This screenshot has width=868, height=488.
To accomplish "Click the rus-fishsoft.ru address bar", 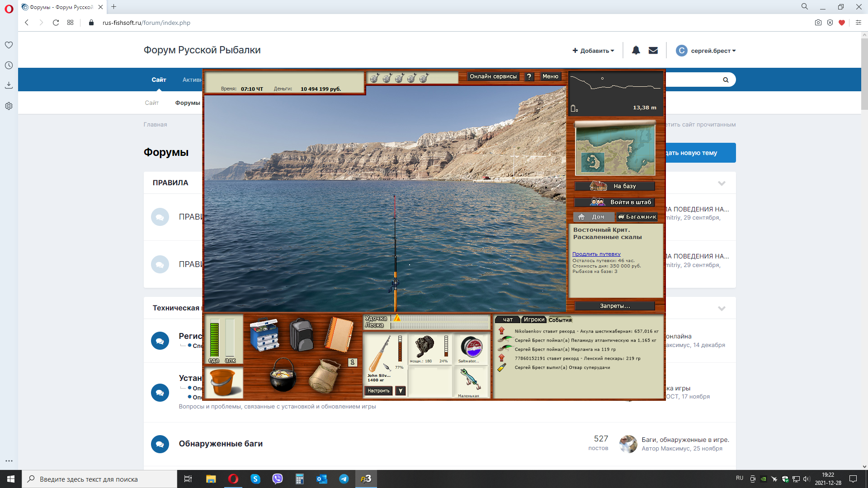I will [146, 23].
